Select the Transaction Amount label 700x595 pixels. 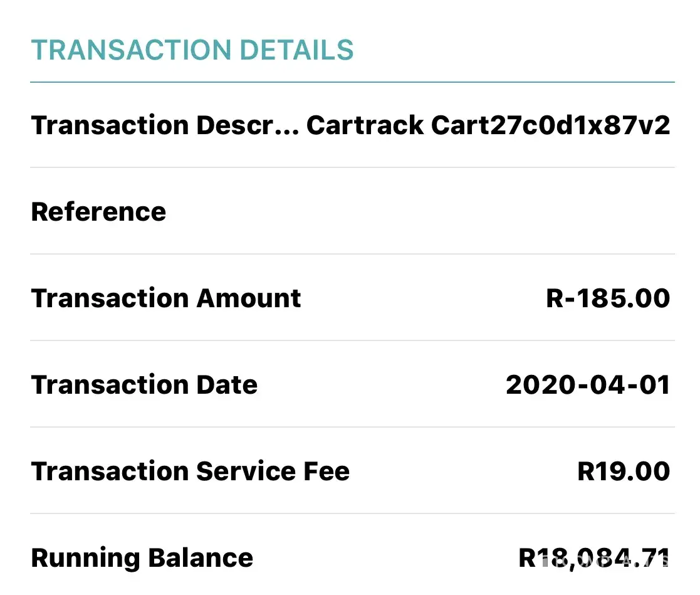coord(166,298)
